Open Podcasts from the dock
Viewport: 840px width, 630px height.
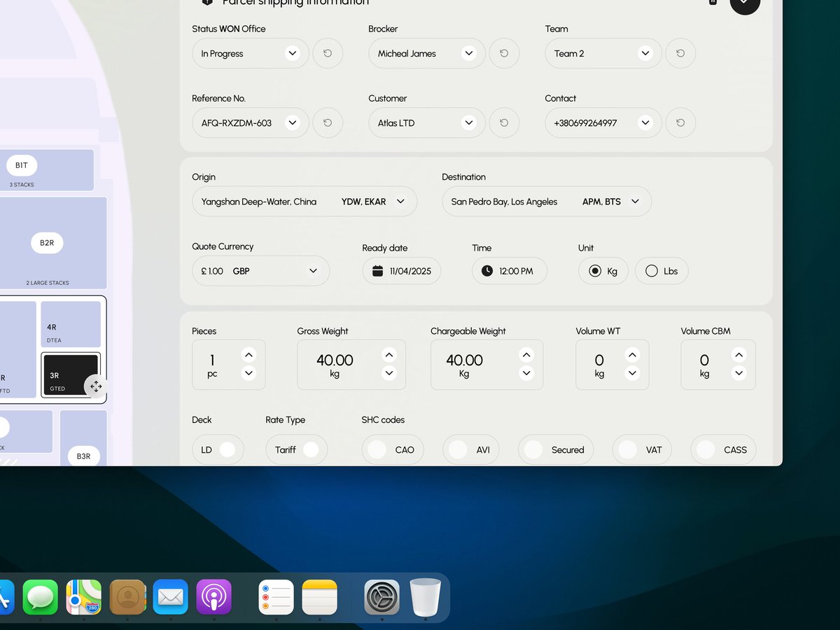click(214, 597)
